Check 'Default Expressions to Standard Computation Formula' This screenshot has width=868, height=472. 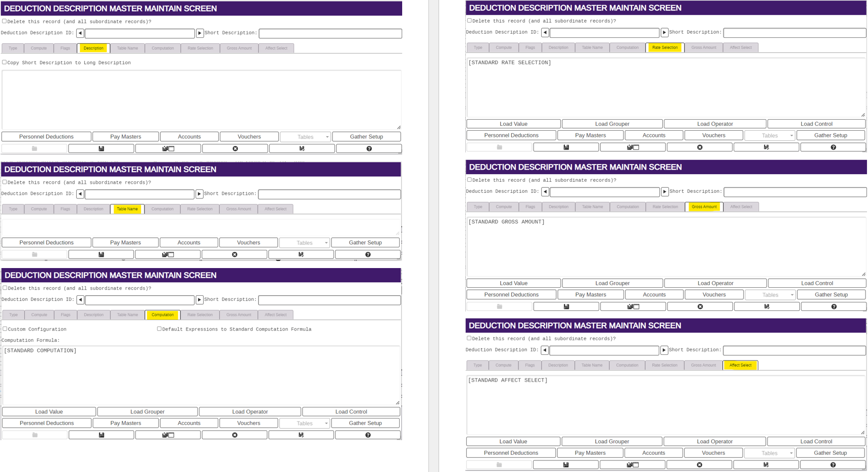click(x=159, y=329)
